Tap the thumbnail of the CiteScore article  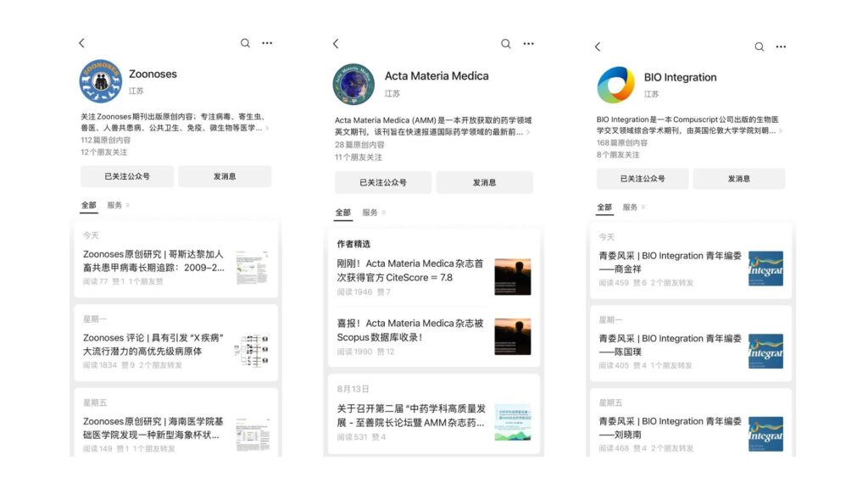(x=513, y=277)
